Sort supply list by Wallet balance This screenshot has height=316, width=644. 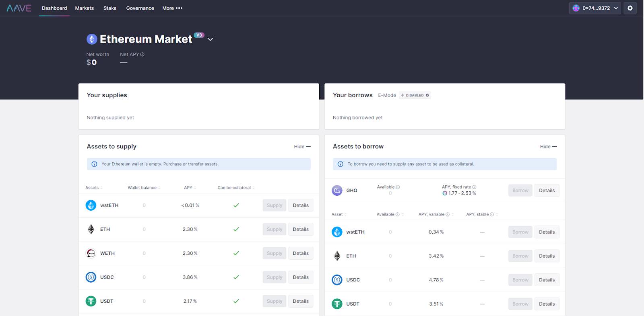[144, 188]
